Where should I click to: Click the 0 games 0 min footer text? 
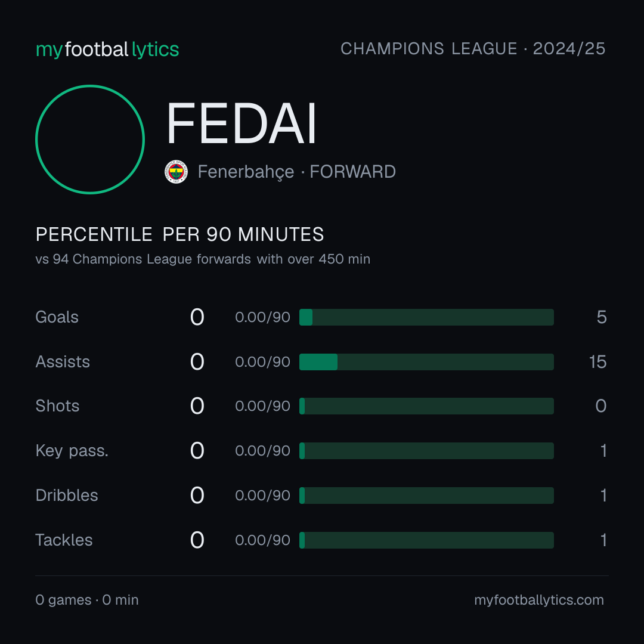pos(87,600)
